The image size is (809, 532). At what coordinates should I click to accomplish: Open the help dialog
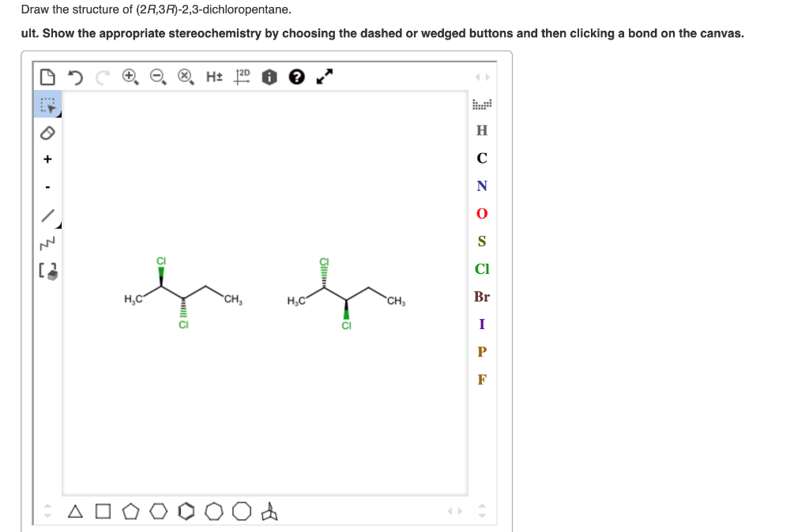coord(295,77)
